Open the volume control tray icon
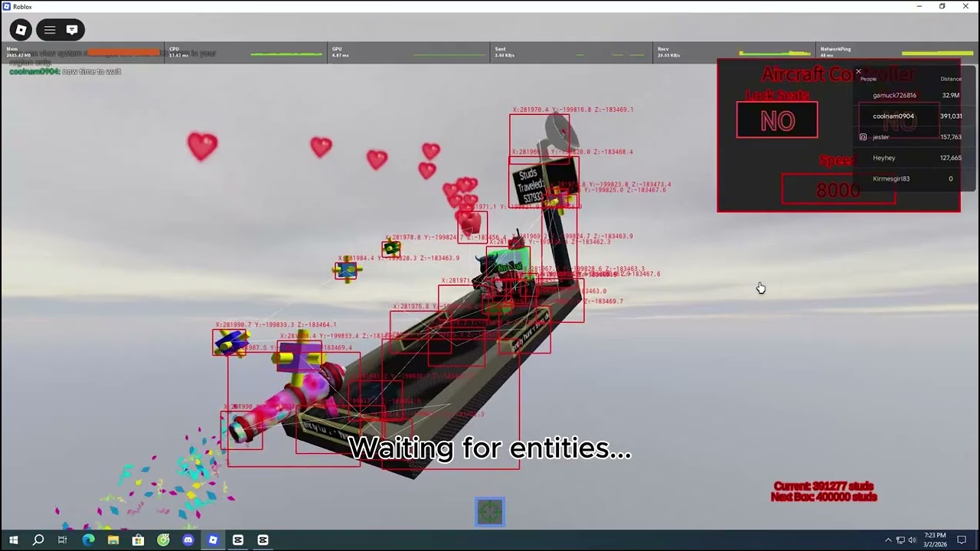 click(x=912, y=540)
